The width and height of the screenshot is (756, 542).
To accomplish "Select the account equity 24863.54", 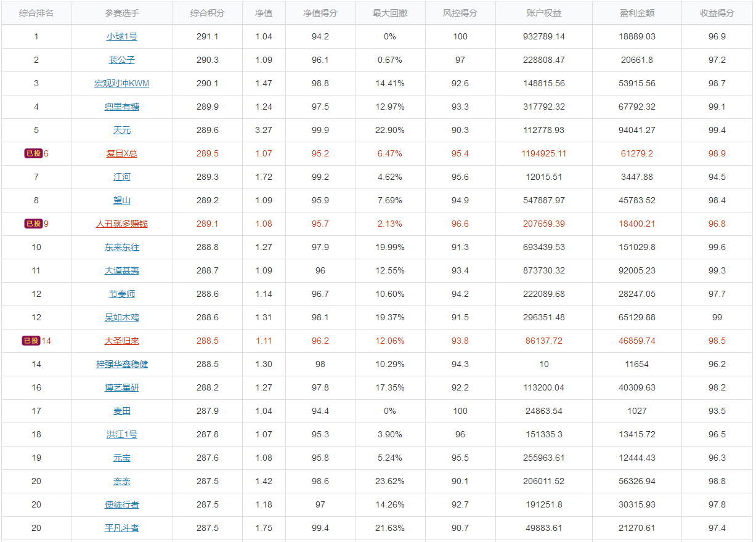I will 543,411.
